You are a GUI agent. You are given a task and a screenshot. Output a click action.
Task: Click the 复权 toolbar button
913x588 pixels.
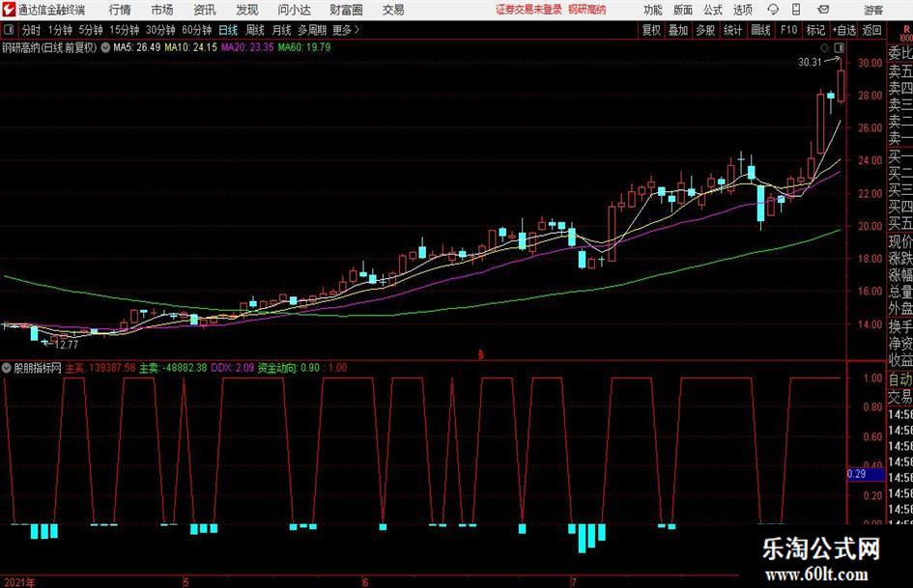(651, 30)
